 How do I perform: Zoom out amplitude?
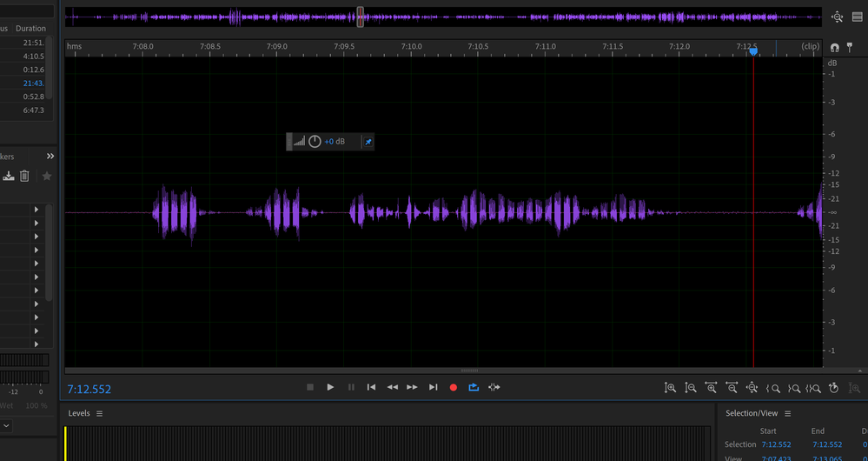pos(690,388)
